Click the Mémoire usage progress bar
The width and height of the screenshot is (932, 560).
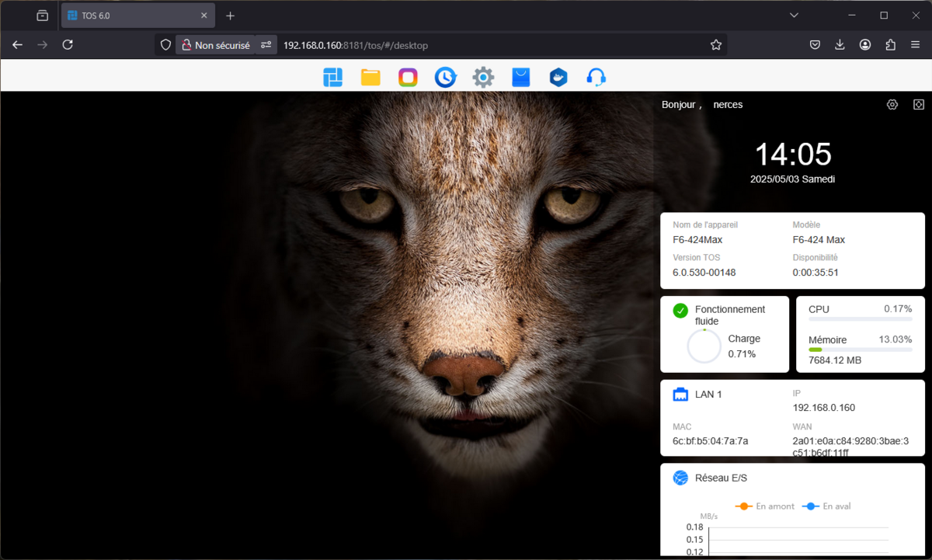tap(861, 350)
